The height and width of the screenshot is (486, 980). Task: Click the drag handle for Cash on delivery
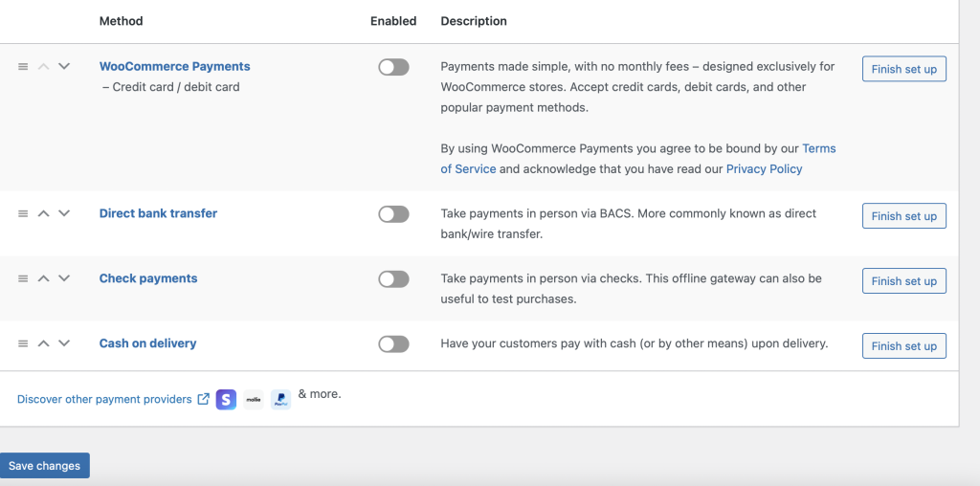[x=23, y=343]
